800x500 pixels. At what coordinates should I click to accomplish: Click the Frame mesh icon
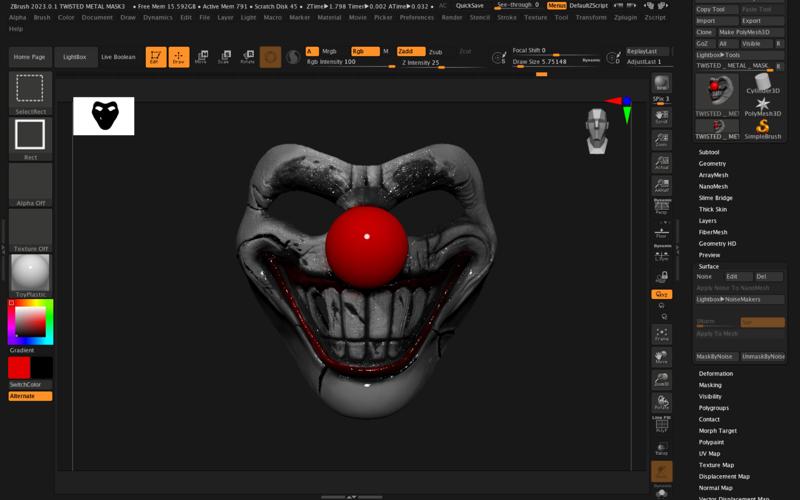[662, 335]
